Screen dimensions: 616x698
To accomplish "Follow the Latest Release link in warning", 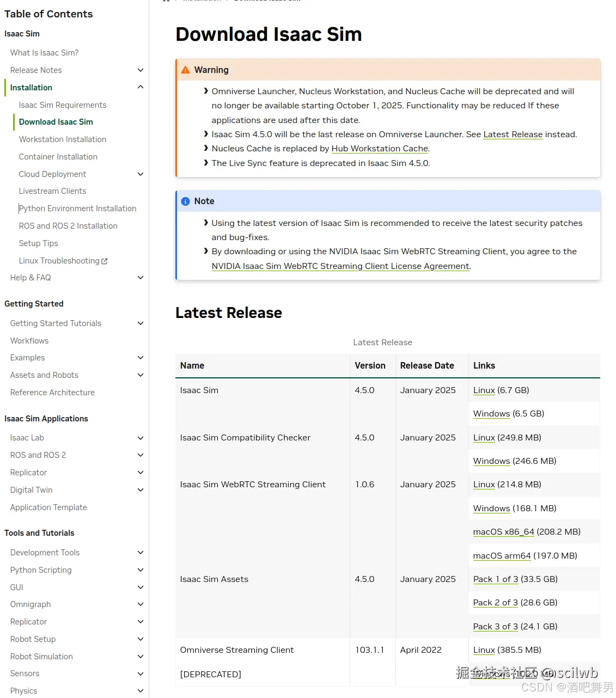I will [x=513, y=134].
